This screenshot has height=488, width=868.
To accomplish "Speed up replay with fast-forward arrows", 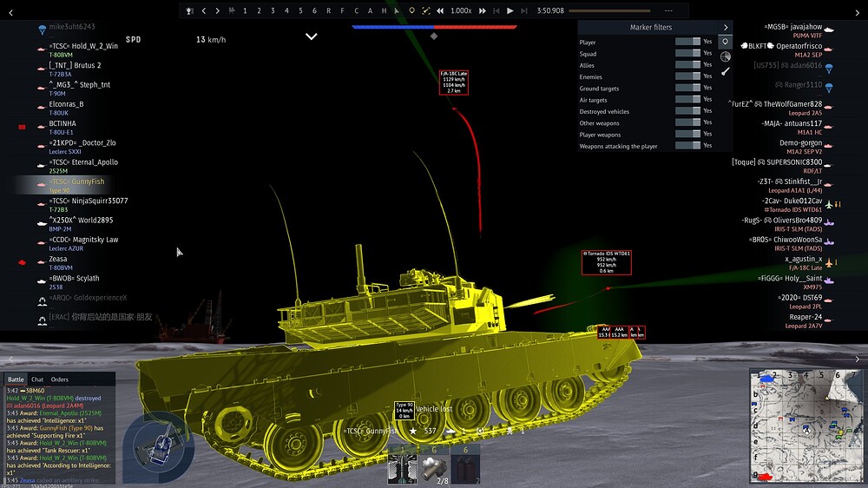I will [482, 10].
